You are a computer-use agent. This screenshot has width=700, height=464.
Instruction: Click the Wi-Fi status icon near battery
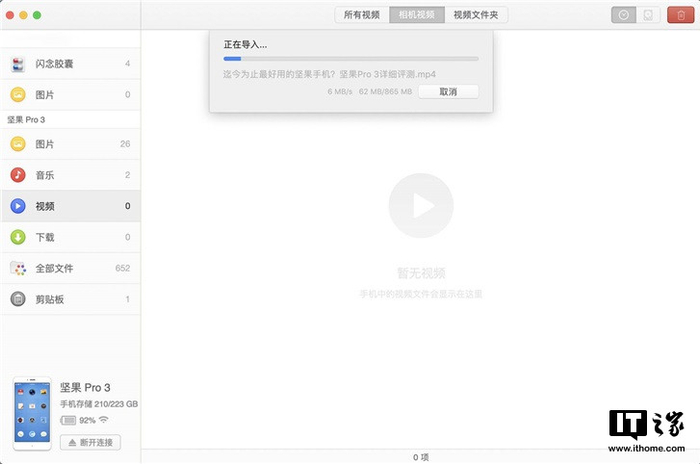pos(104,420)
